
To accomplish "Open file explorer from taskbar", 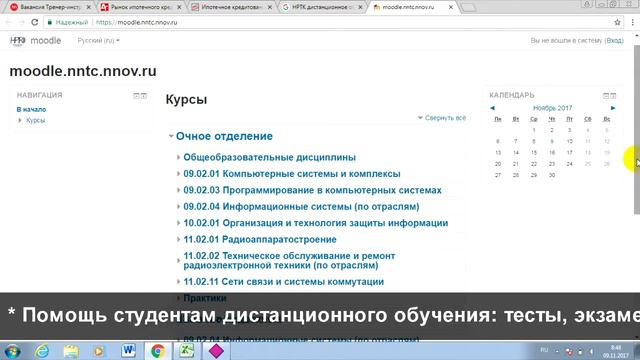I will pyautogui.click(x=71, y=351).
